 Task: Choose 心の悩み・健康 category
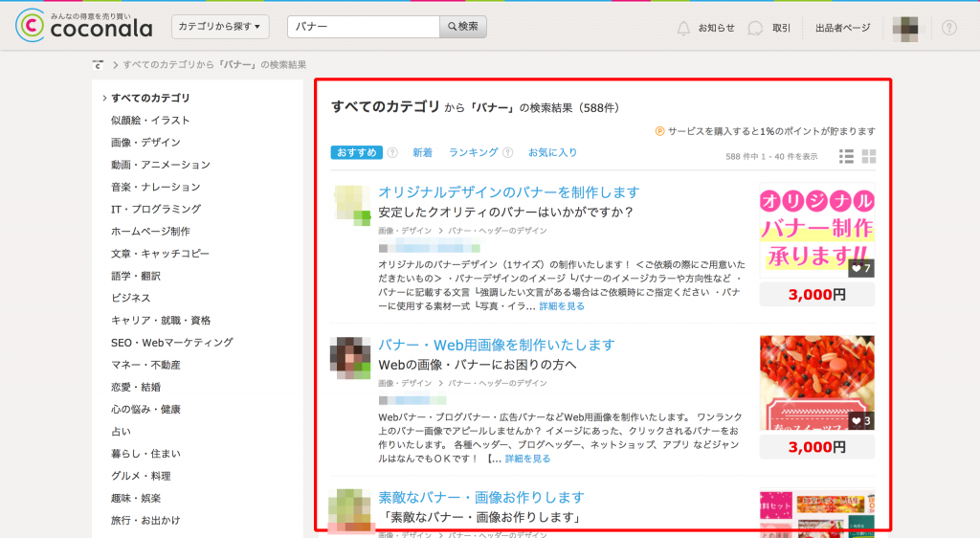(x=145, y=410)
